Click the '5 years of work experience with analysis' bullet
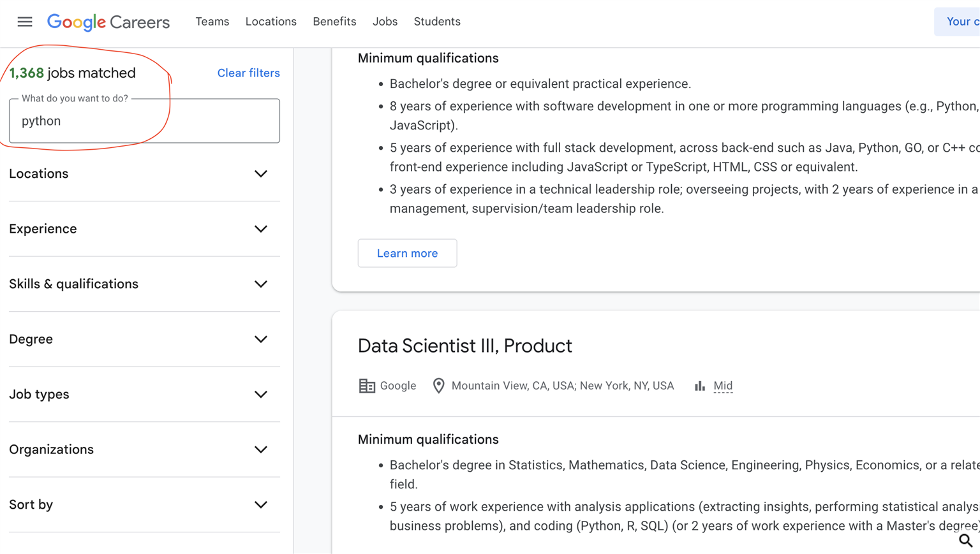This screenshot has width=980, height=554. [x=685, y=516]
